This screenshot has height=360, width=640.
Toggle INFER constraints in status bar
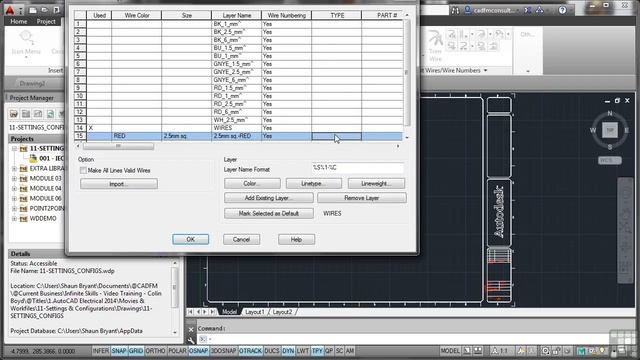click(101, 351)
